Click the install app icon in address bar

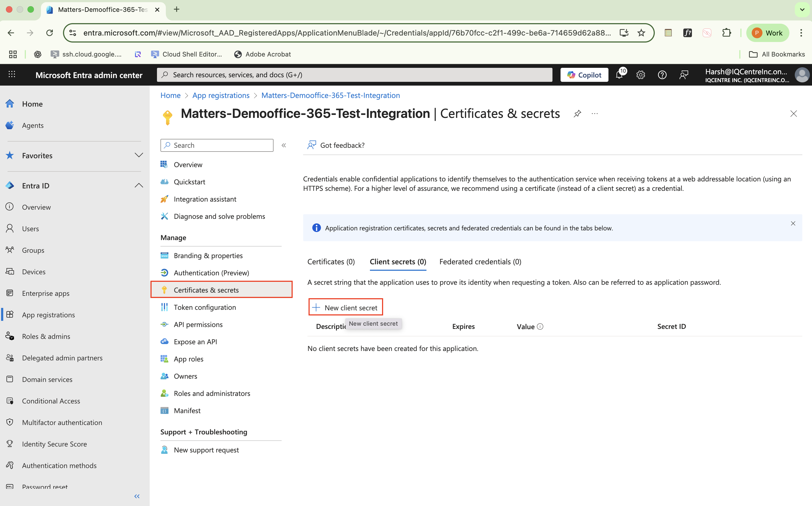624,33
